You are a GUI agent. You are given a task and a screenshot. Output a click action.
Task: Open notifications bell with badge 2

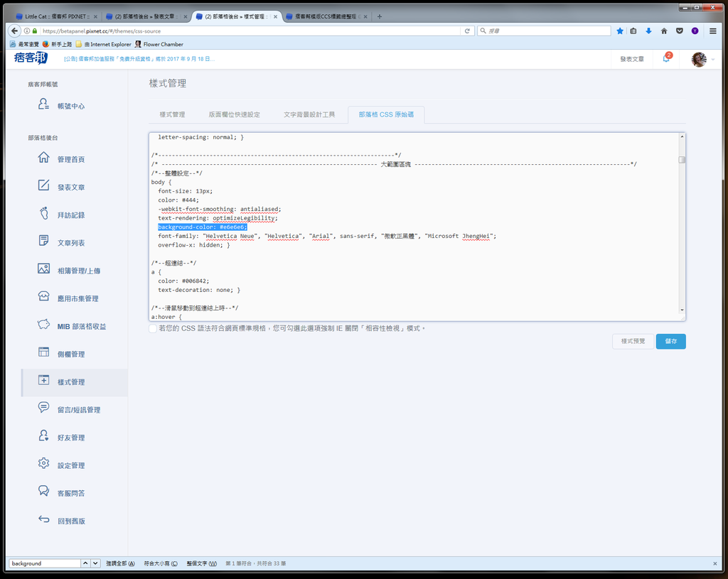pos(667,58)
